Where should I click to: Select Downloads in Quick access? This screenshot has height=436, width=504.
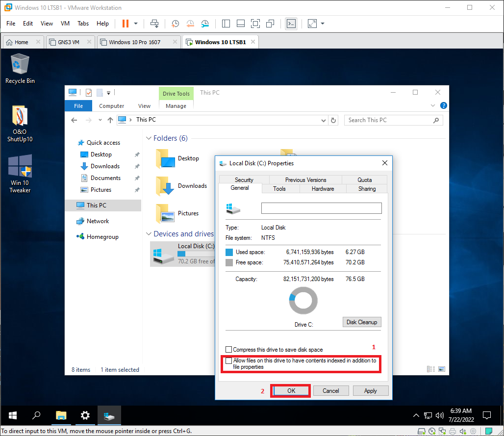105,166
